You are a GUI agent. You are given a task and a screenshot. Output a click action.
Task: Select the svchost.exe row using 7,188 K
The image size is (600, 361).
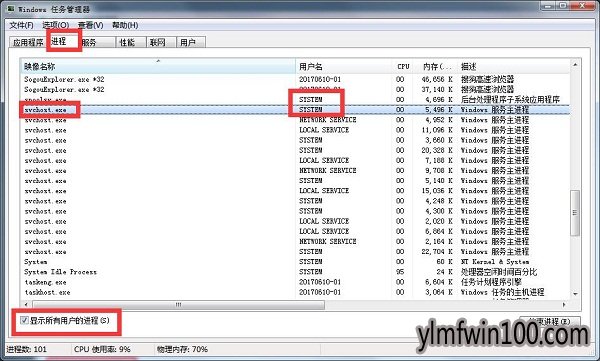(295, 160)
